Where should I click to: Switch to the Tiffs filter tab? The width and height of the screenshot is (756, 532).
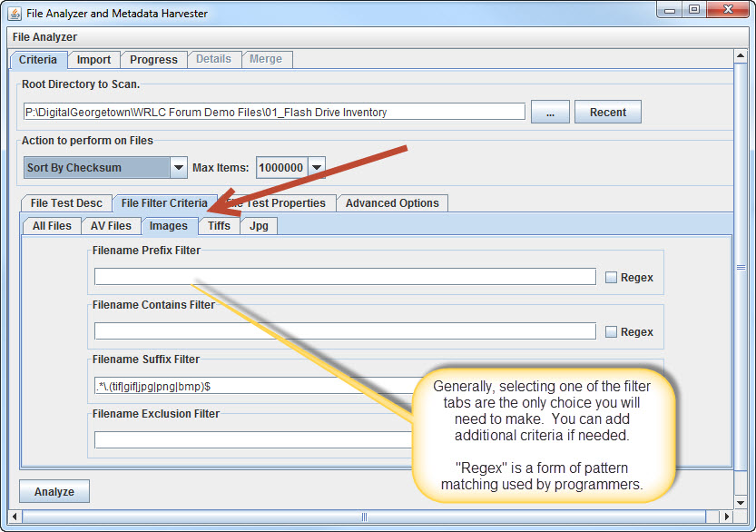(219, 226)
